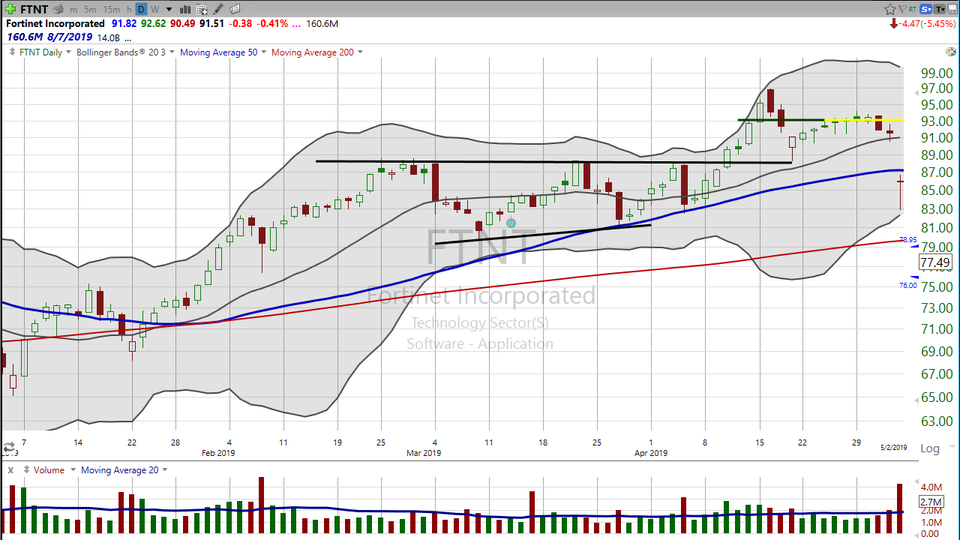
Task: Select the hourly 'h' timeframe
Action: pos(129,9)
